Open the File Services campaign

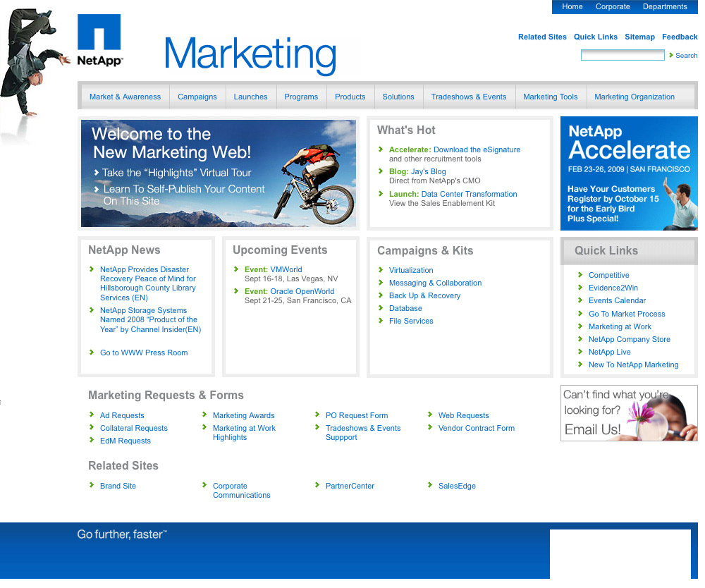pyautogui.click(x=411, y=321)
